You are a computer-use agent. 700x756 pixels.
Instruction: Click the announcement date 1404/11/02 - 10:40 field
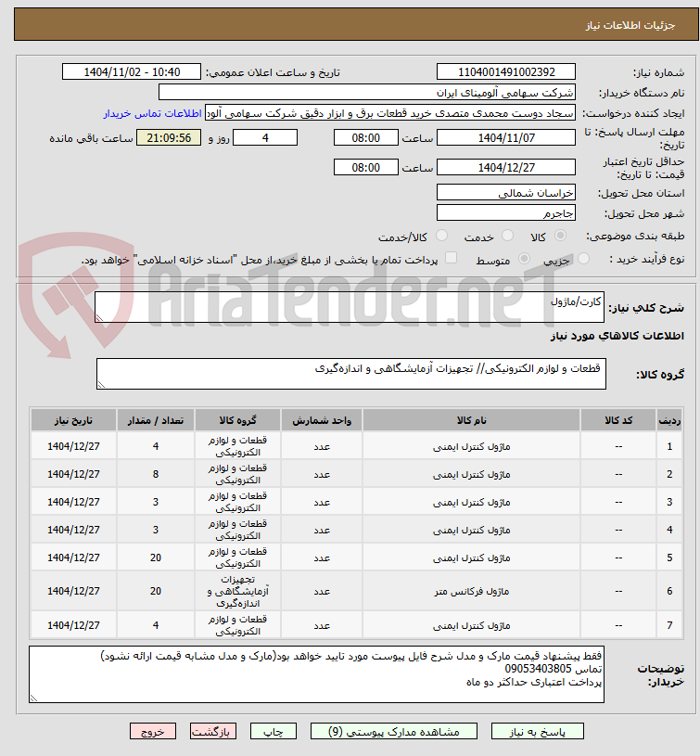point(132,71)
